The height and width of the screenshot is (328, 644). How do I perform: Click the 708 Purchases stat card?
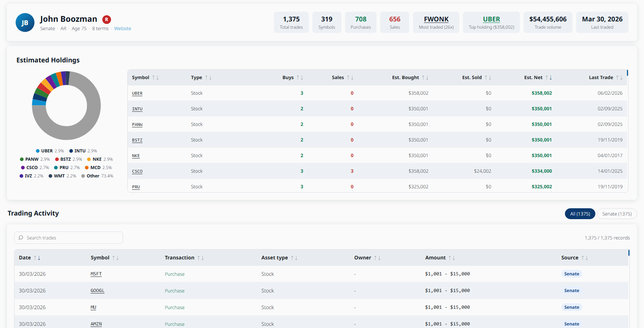[x=361, y=22]
